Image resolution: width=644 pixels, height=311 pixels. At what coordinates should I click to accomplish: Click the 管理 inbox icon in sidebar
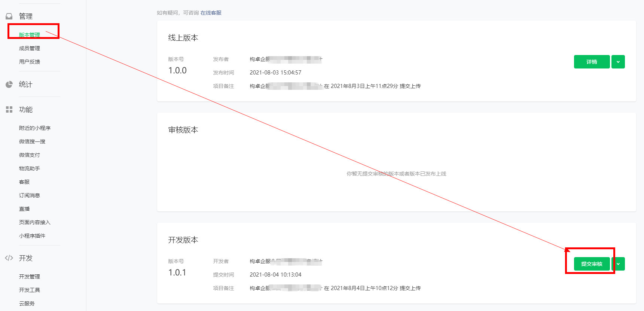(9, 16)
